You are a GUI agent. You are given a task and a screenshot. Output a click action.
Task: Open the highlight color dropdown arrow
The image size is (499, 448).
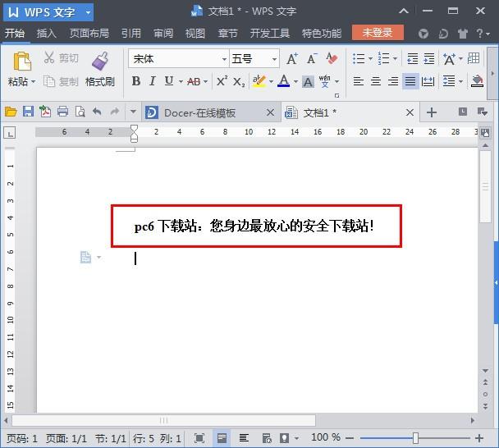click(x=271, y=82)
